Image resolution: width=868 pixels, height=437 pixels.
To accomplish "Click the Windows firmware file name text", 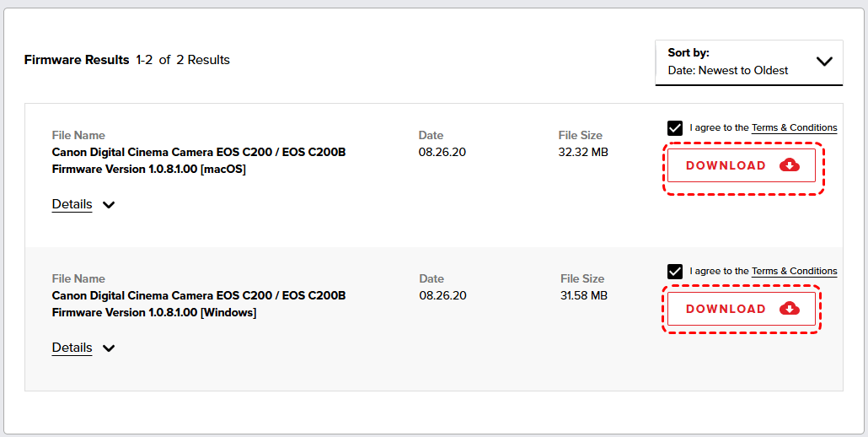I will pyautogui.click(x=198, y=304).
